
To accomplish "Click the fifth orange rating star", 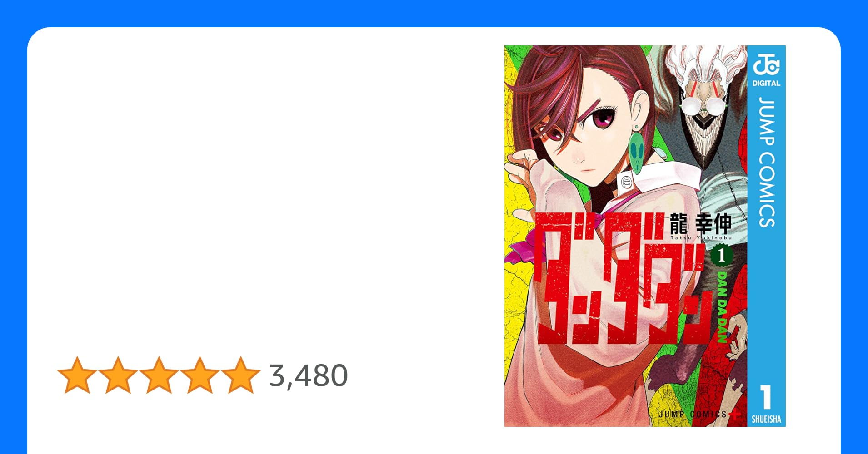I will 240,375.
